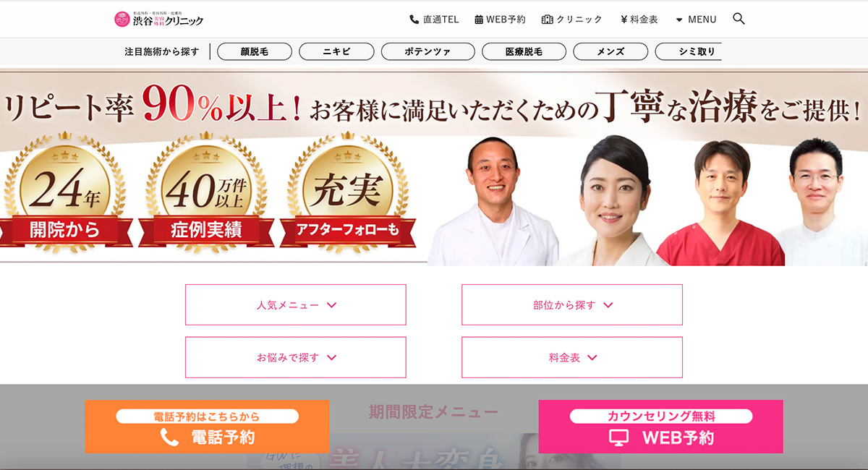Click the calendar icon beside WEB予約
Image resolution: width=868 pixels, height=470 pixels.
click(479, 20)
